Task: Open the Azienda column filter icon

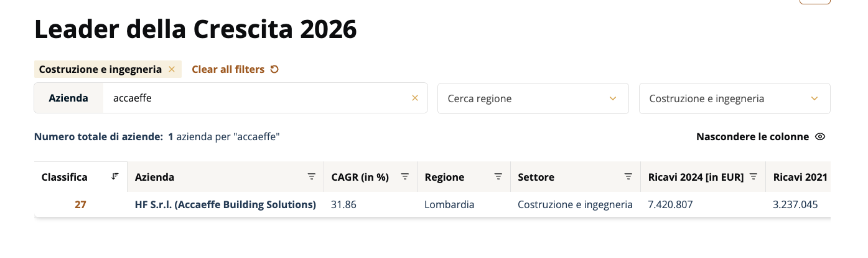Action: pos(312,177)
